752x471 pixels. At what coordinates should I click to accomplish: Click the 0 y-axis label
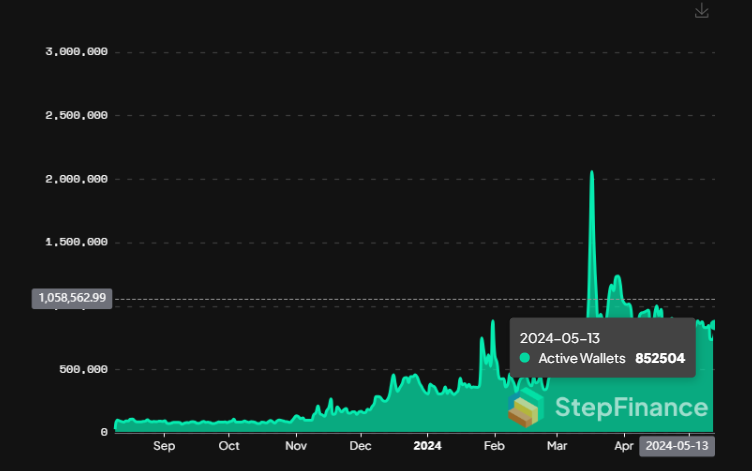pos(104,432)
